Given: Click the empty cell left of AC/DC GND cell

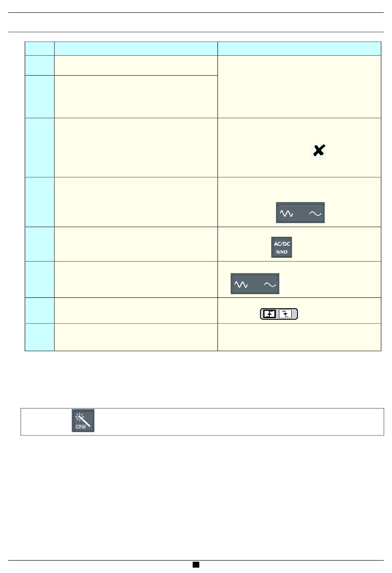Looking at the screenshot, I should click(x=136, y=244).
